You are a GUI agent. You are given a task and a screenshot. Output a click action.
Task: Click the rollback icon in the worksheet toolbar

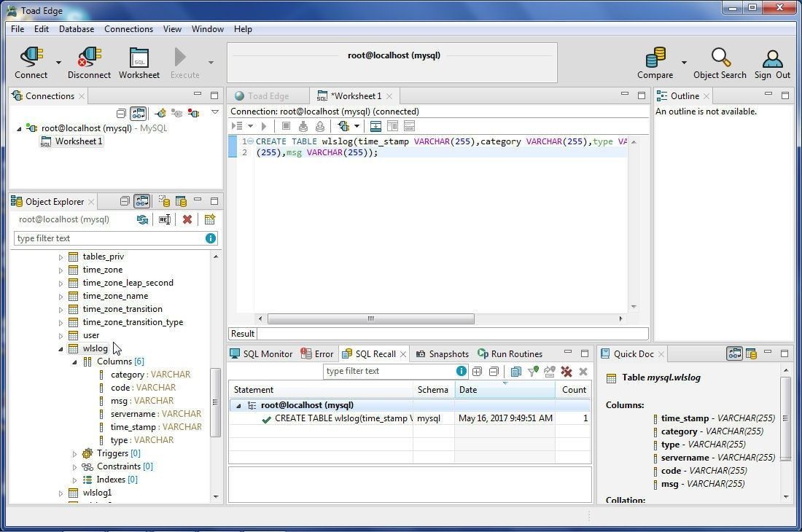pos(319,126)
